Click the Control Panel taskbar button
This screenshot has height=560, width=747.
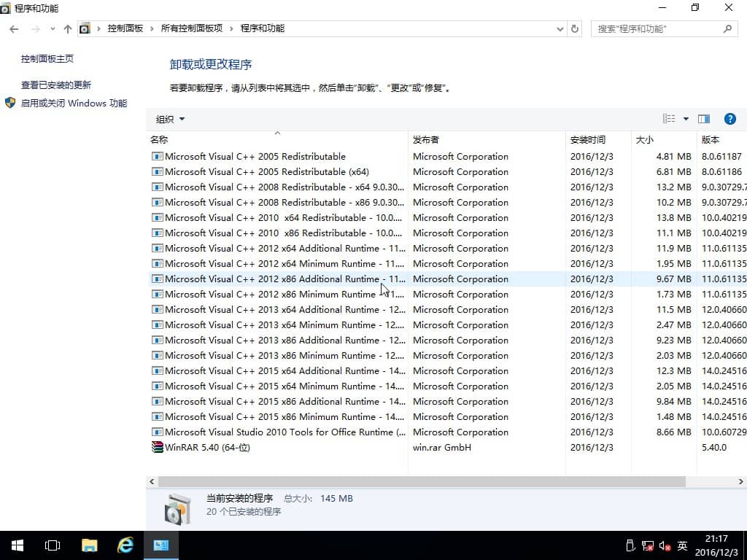(x=161, y=545)
